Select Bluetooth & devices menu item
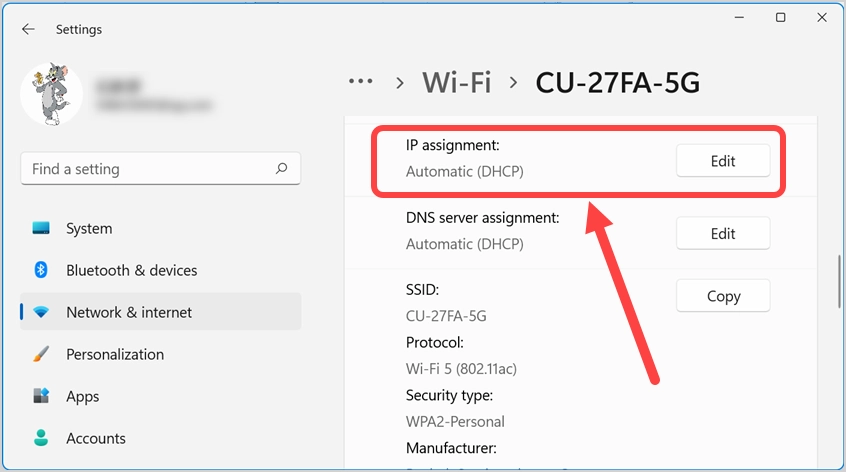 tap(131, 270)
